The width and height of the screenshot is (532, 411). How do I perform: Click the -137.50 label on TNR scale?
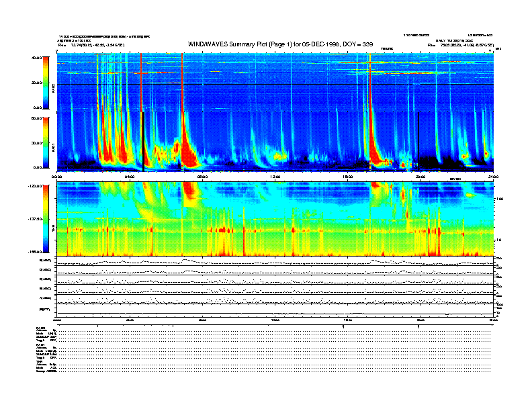point(36,219)
